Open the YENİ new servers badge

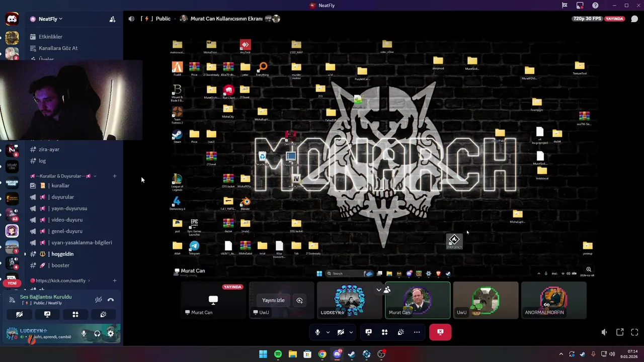12,283
